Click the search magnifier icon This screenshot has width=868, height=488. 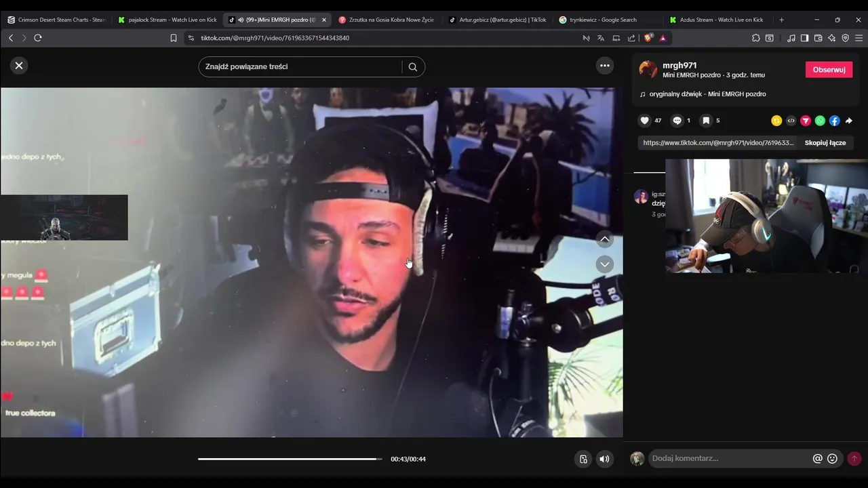pyautogui.click(x=413, y=67)
